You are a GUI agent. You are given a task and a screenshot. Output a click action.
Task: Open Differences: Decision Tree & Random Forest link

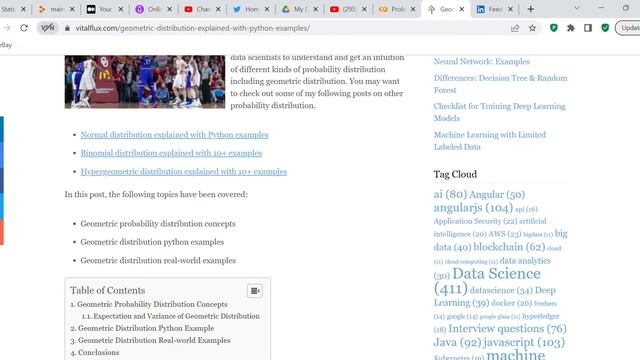coord(500,84)
